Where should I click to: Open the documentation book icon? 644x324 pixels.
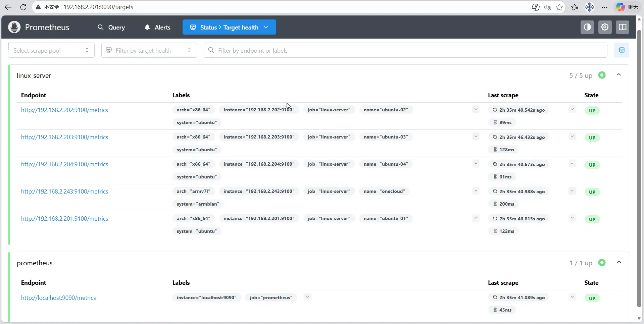click(x=623, y=27)
